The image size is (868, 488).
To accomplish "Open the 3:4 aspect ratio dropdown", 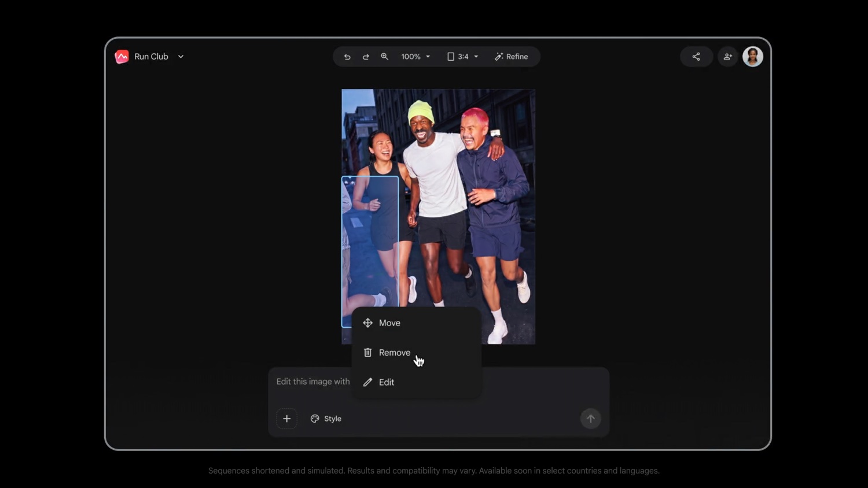I will pos(463,57).
